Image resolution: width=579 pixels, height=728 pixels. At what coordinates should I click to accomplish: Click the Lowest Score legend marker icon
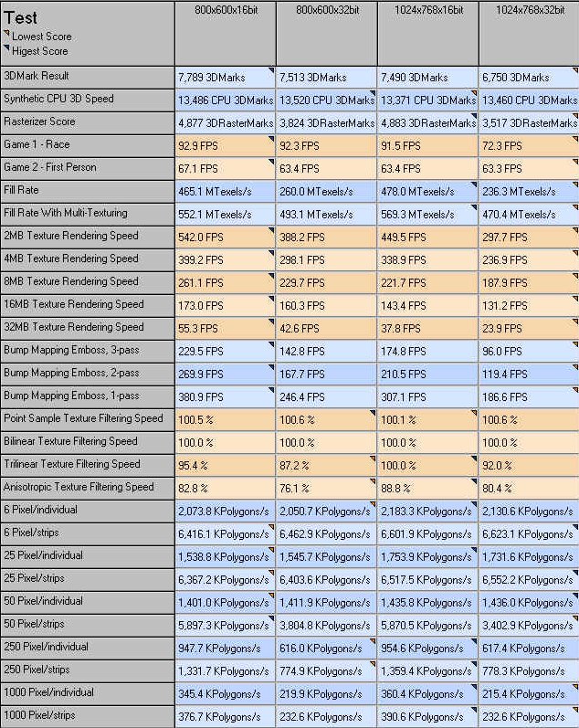click(x=6, y=34)
